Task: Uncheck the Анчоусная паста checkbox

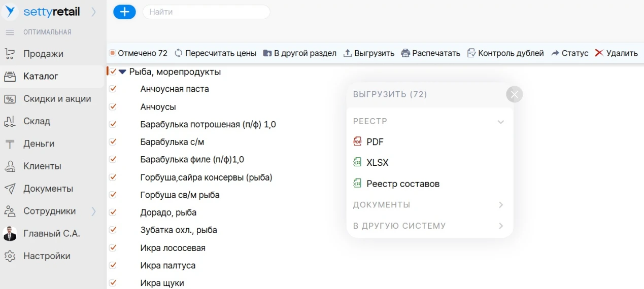Action: (x=113, y=88)
